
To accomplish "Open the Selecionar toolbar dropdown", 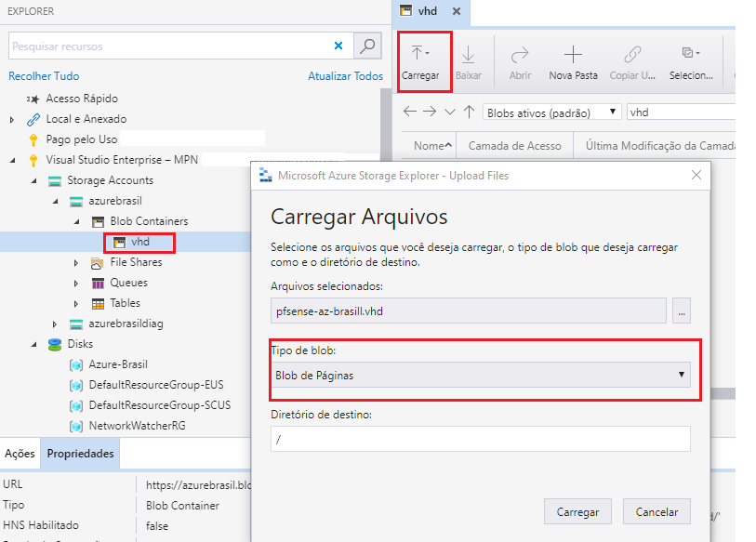I will pyautogui.click(x=691, y=53).
